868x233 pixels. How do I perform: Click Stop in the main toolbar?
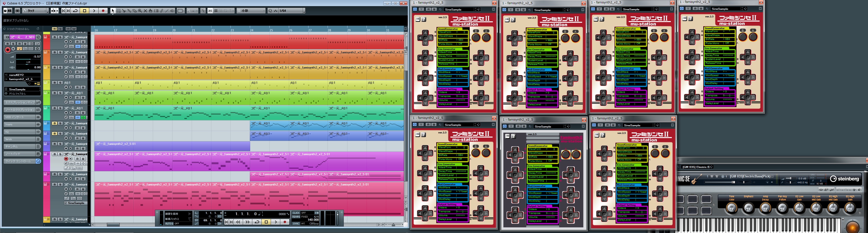click(85, 11)
